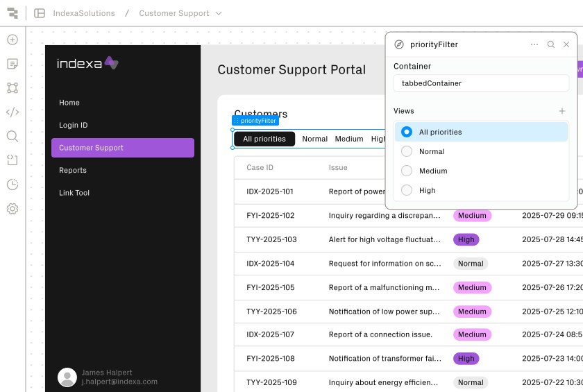Select case ID TYY-2025-106
Viewport: 583px width, 392px height.
point(271,312)
